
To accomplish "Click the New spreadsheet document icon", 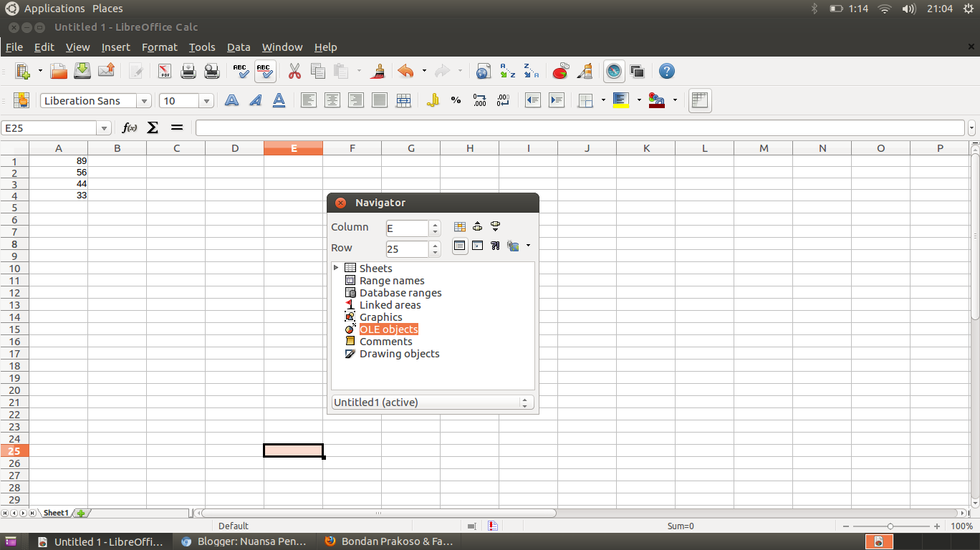I will click(21, 71).
